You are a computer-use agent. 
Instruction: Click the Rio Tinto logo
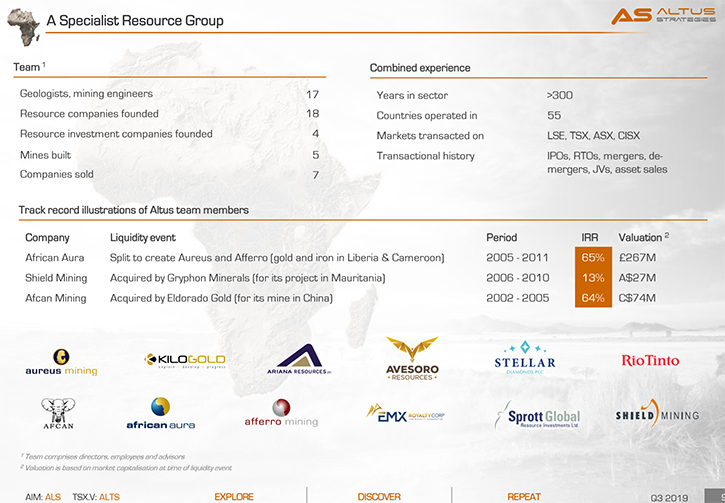(650, 360)
